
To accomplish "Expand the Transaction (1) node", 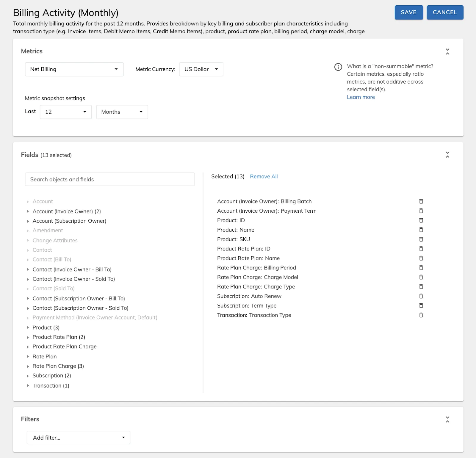I will (28, 386).
